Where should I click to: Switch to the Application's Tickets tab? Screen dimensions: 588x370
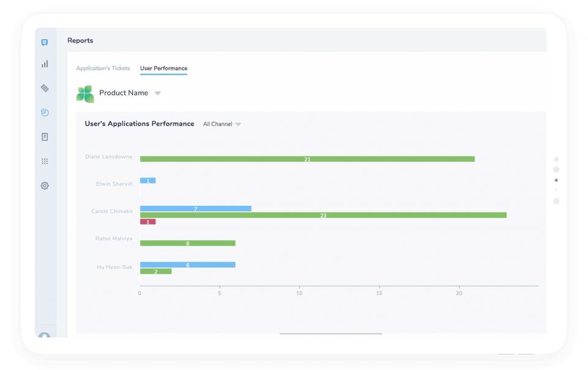(x=103, y=68)
